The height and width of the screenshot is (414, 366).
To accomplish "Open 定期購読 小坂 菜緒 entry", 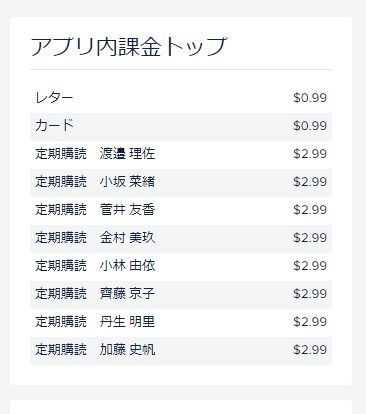I will (x=181, y=183).
